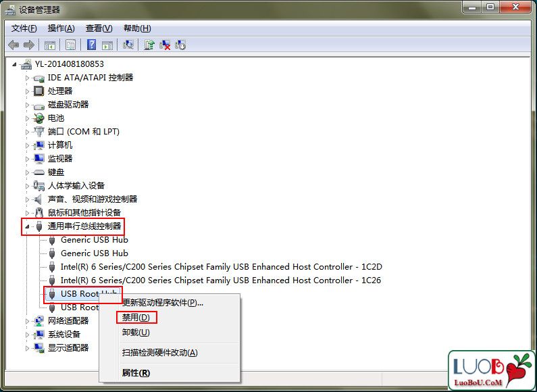
Task: Click Update driver software toolbar icon
Action: pyautogui.click(x=149, y=45)
